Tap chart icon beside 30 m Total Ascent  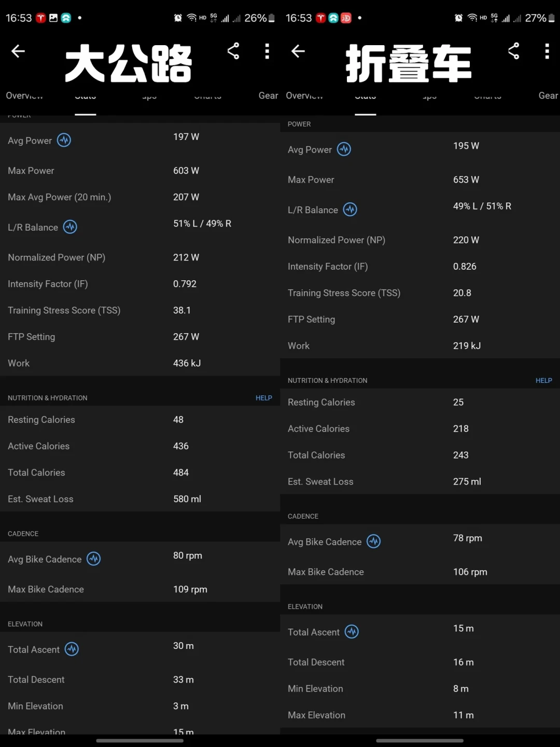(x=72, y=649)
